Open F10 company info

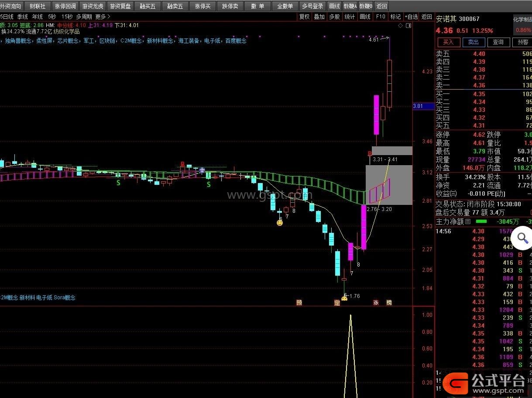381,17
